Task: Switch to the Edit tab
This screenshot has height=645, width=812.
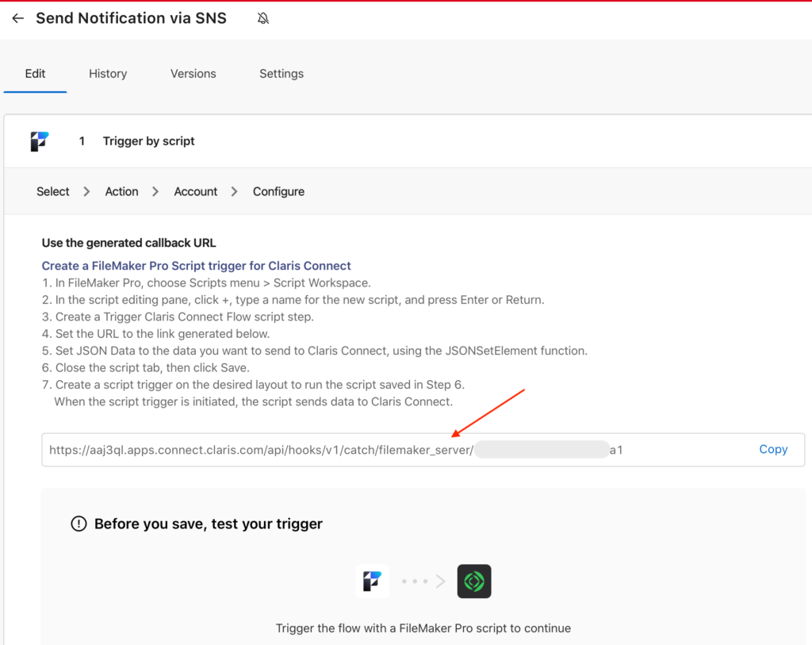Action: tap(35, 74)
